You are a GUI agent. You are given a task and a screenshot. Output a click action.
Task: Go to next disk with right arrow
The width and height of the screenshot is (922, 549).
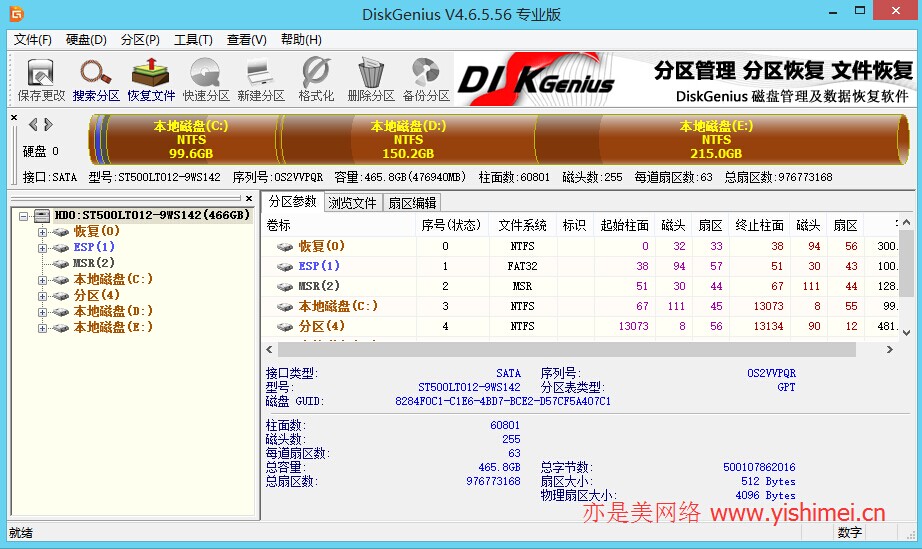click(x=48, y=125)
